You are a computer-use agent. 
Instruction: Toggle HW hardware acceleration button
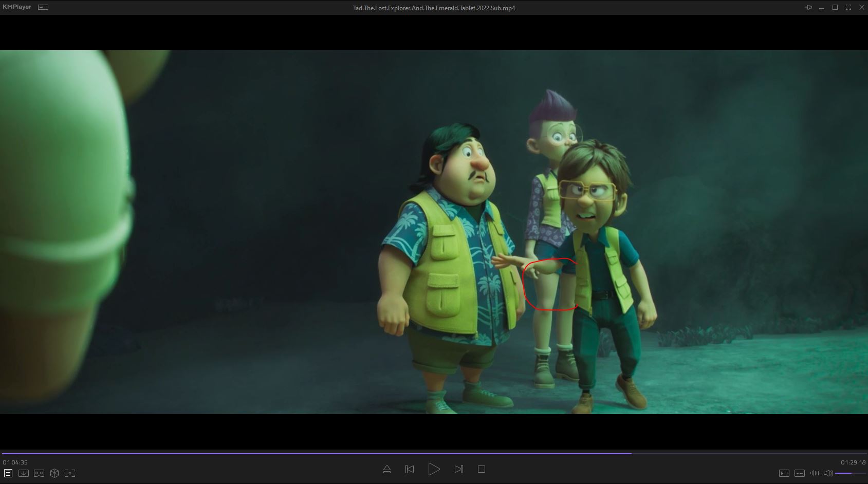pos(784,473)
